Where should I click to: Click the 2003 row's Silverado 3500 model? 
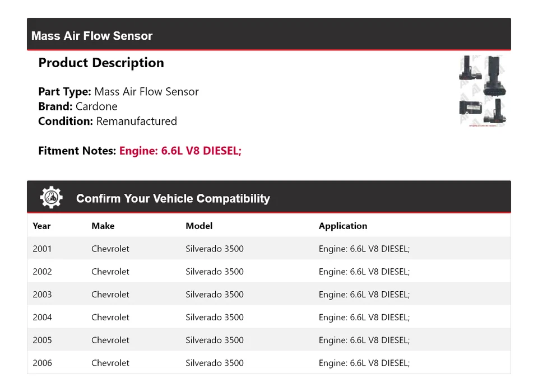215,295
